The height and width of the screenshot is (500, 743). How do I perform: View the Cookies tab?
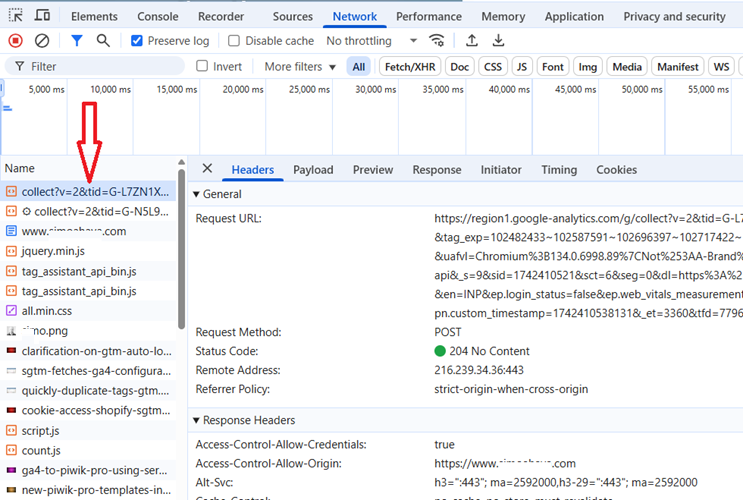616,170
